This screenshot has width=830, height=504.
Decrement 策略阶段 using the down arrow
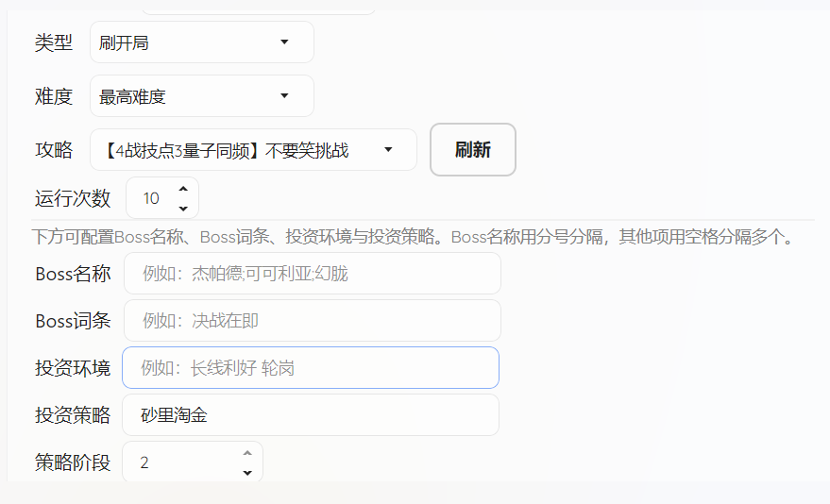[247, 472]
